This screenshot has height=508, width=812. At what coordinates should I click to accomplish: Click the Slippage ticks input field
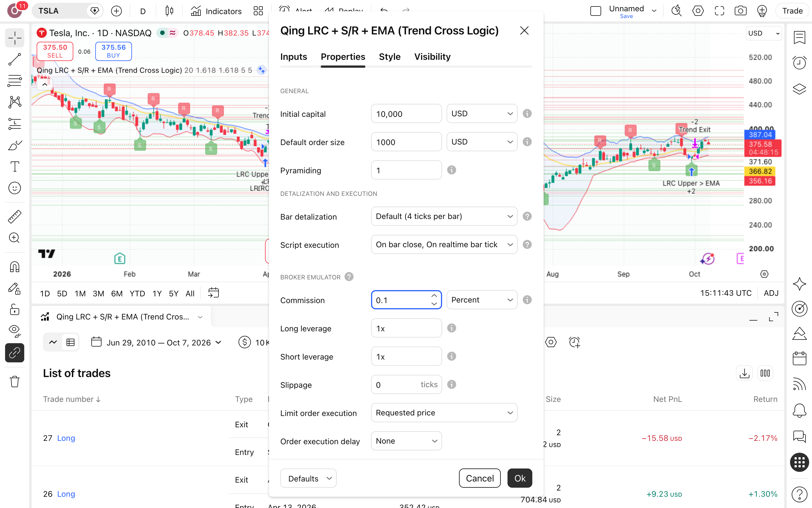(406, 384)
